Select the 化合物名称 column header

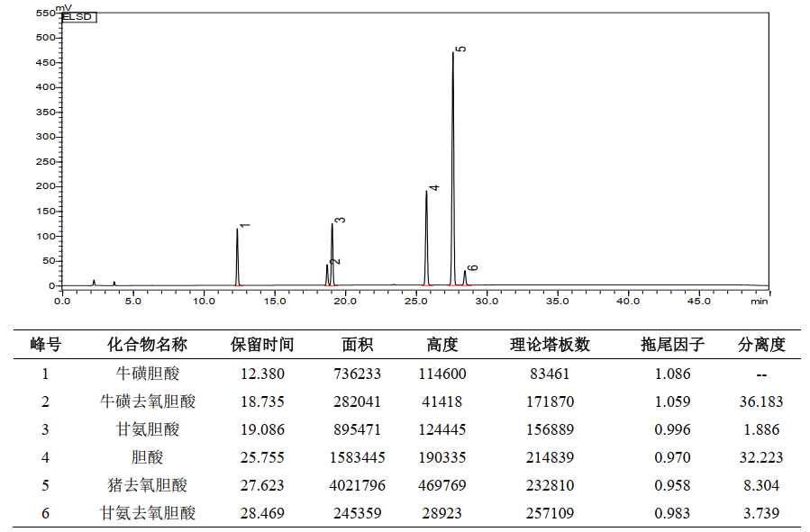point(147,345)
